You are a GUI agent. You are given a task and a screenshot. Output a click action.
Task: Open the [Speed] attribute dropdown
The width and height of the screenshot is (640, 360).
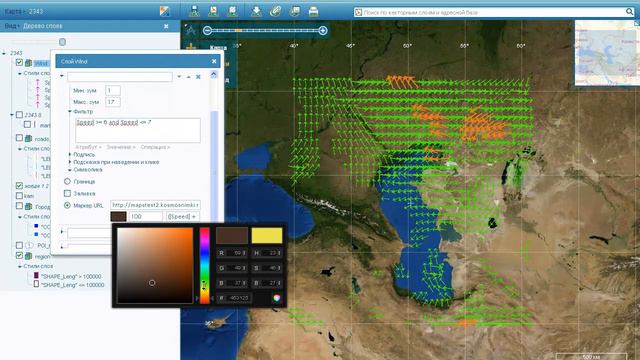point(182,217)
